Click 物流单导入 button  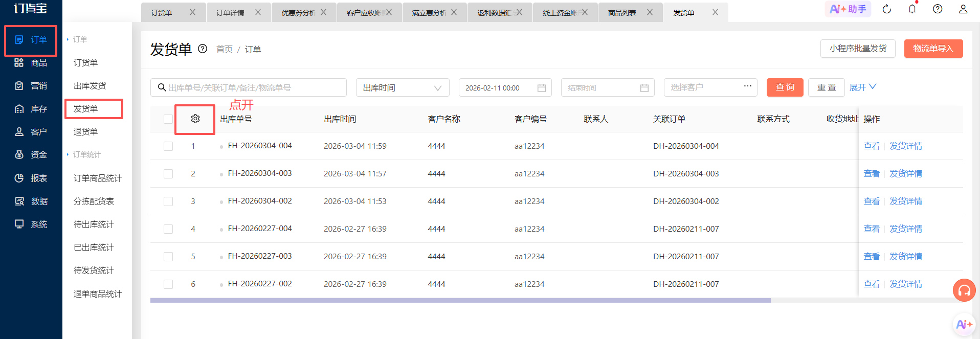pyautogui.click(x=933, y=49)
